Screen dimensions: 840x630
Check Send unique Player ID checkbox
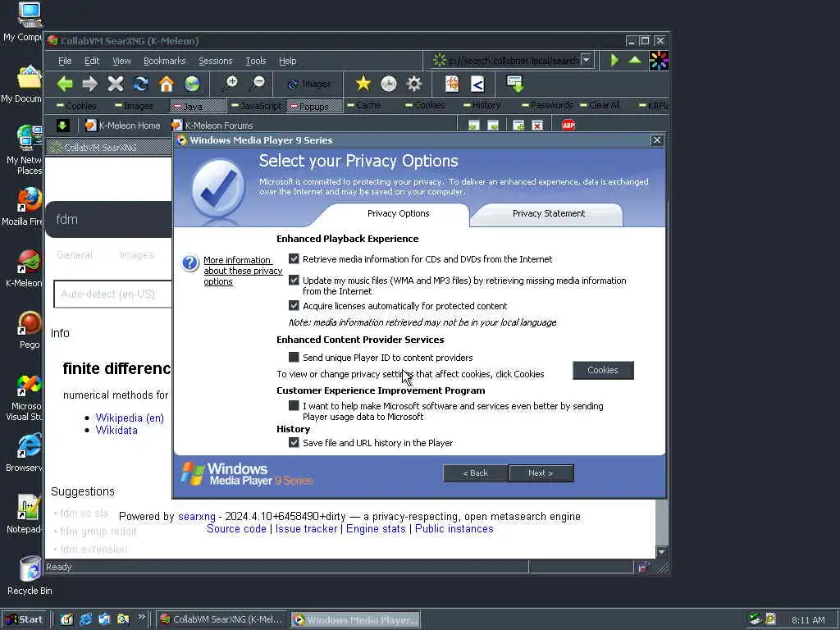click(x=294, y=357)
